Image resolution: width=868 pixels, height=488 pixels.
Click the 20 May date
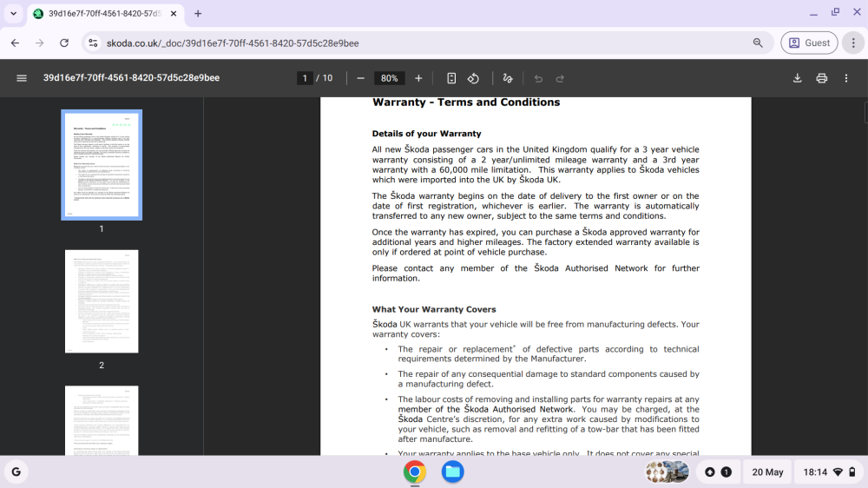(767, 472)
